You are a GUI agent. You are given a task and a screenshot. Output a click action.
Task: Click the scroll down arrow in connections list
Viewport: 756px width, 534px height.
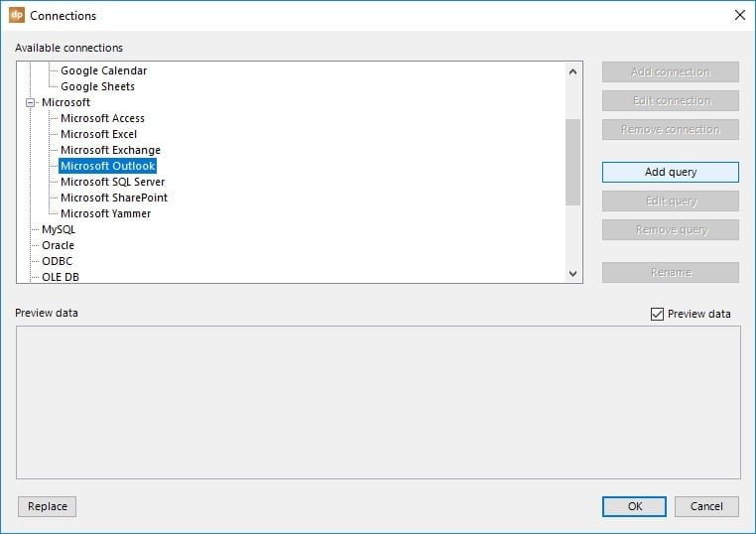pyautogui.click(x=572, y=274)
